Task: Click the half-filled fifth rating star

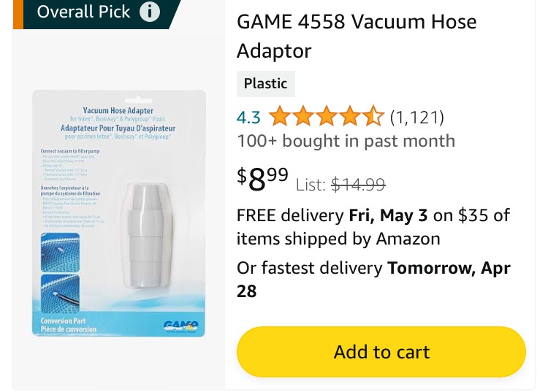Action: (373, 116)
